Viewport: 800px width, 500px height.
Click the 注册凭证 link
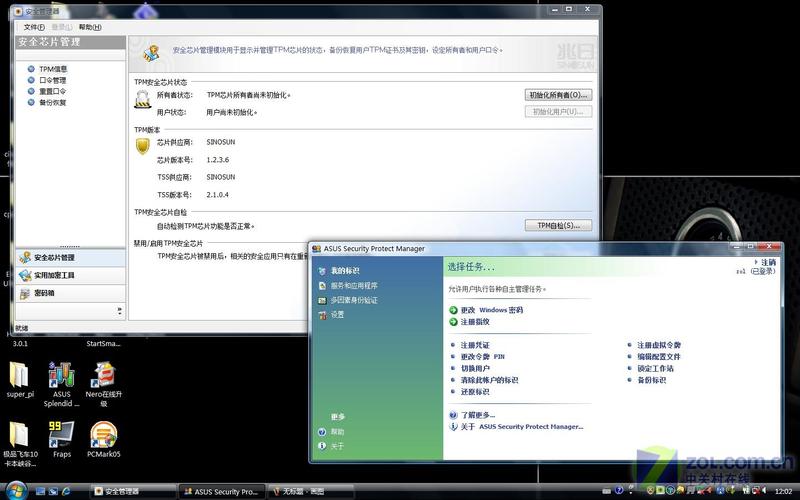click(x=475, y=345)
